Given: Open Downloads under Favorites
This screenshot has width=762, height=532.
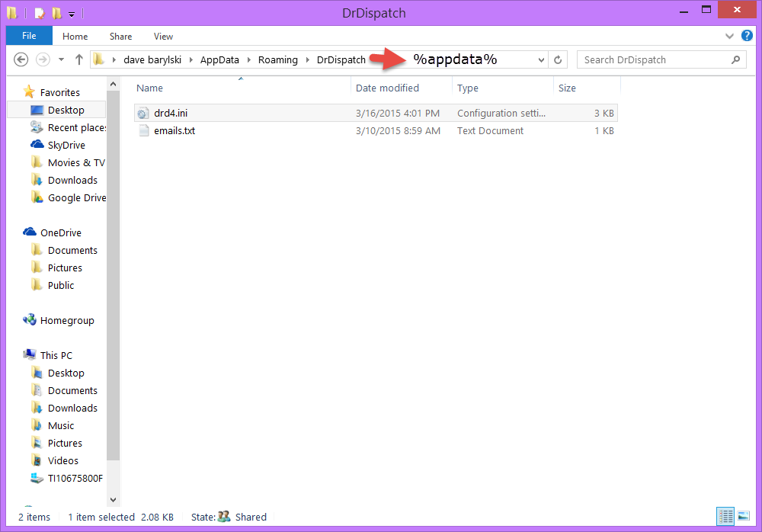Looking at the screenshot, I should (x=72, y=180).
